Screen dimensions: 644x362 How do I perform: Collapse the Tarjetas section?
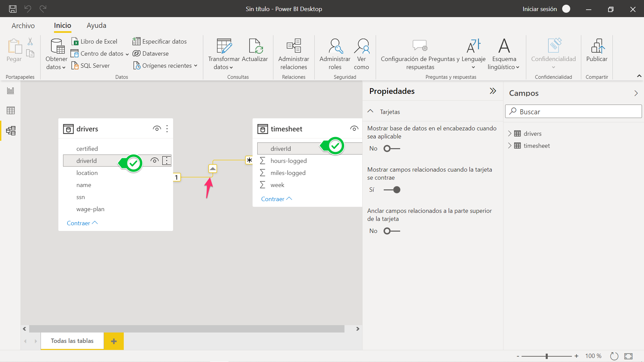[x=370, y=111]
